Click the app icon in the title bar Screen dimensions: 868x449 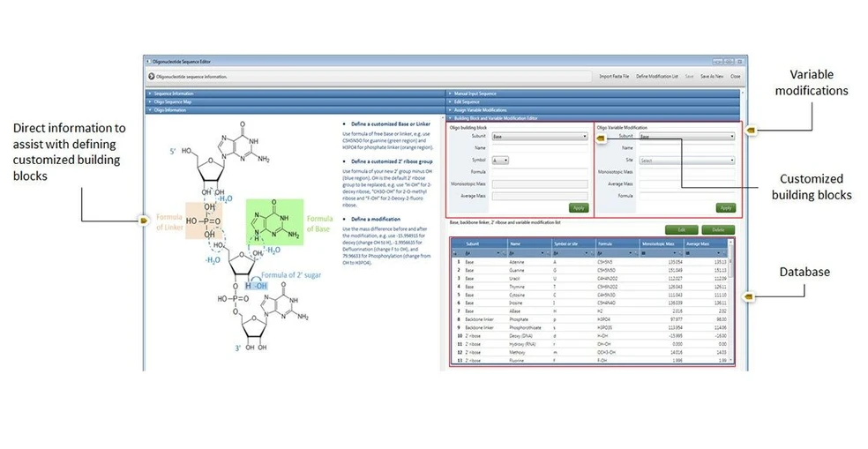(148, 62)
